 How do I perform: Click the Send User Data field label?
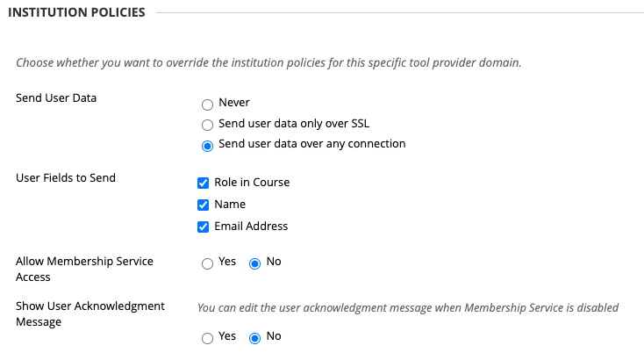pos(56,97)
